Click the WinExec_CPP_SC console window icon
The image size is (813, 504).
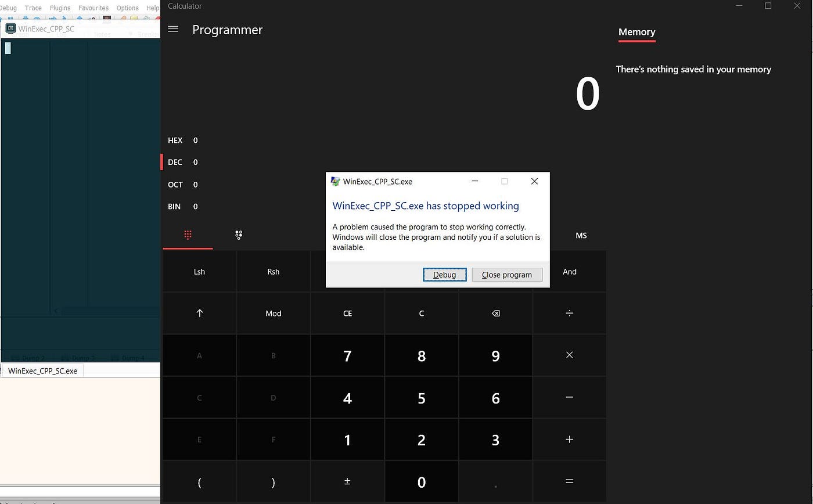10,28
